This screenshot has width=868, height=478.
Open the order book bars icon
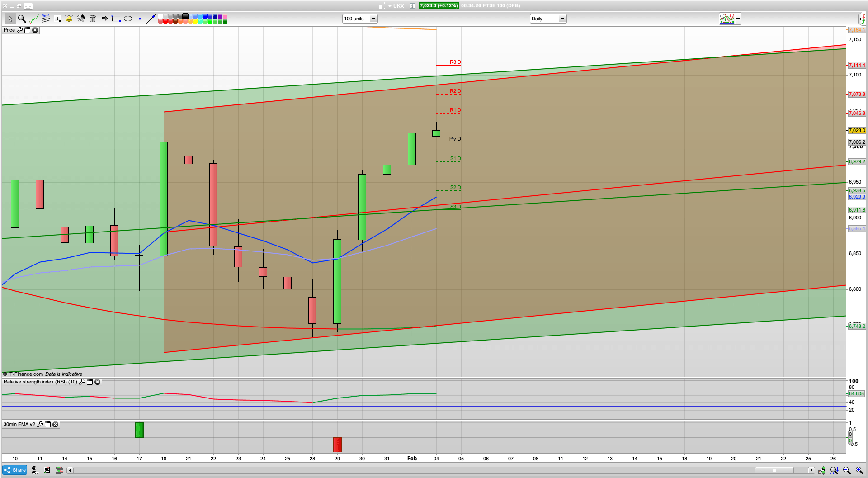pyautogui.click(x=59, y=470)
